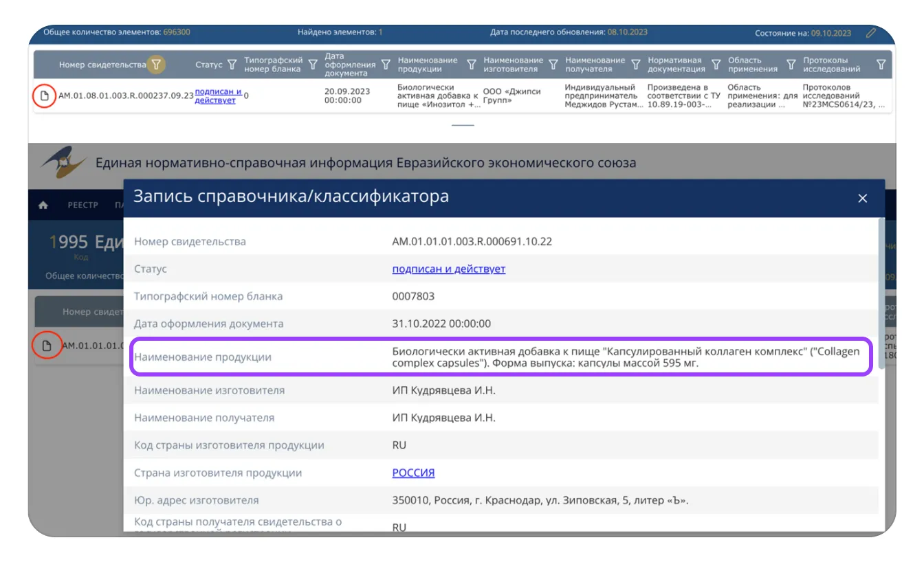Click the Биологически активная добавка «Инозитол» cell
924x562 pixels.
tap(439, 96)
